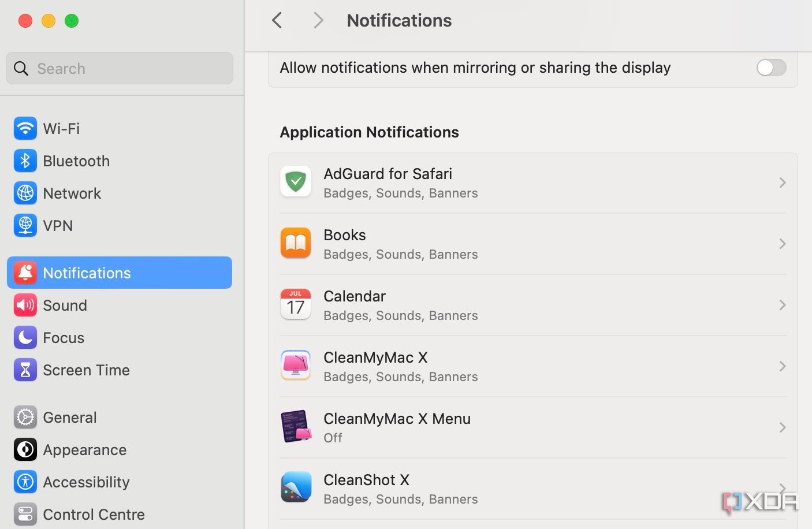Click the Sound speaker icon
The height and width of the screenshot is (529, 812).
click(25, 305)
